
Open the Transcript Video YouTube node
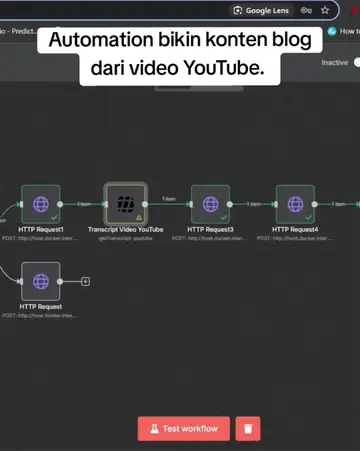click(x=126, y=204)
